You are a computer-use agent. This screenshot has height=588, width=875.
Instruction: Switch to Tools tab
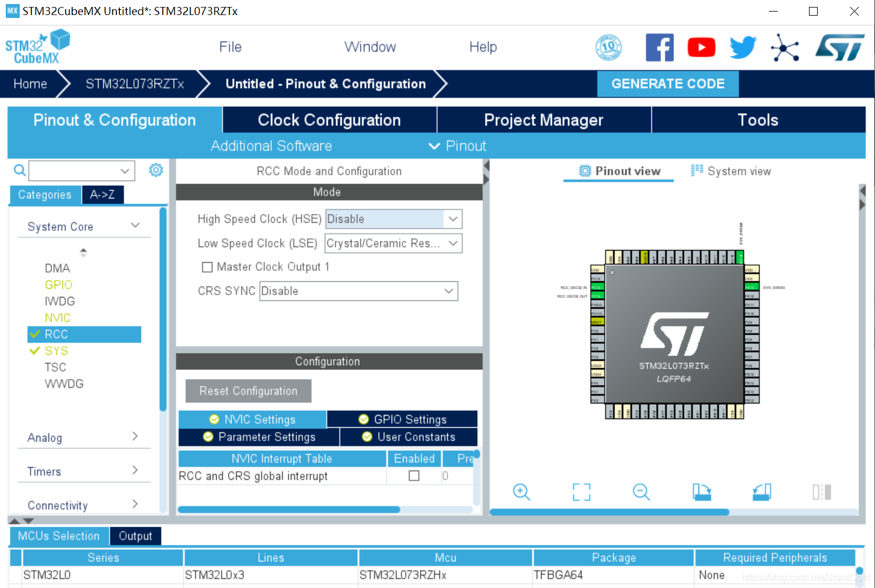coord(758,120)
